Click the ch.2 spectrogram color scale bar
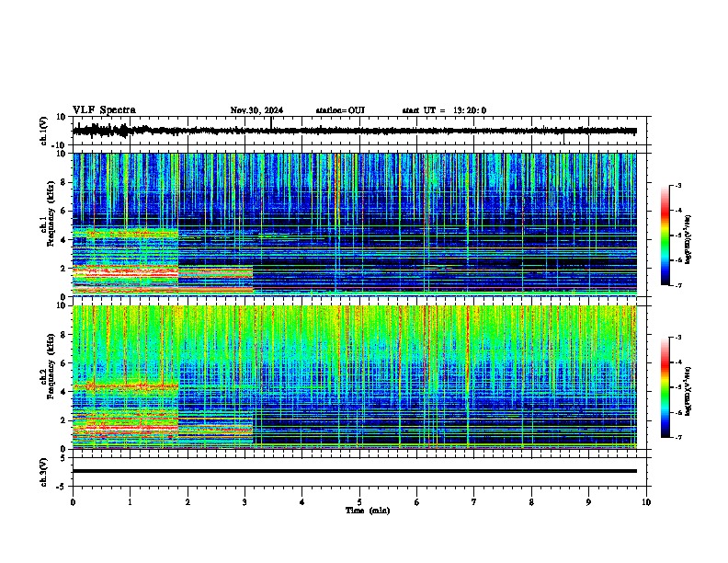Screen dimensions: 728x563 (x=665, y=387)
